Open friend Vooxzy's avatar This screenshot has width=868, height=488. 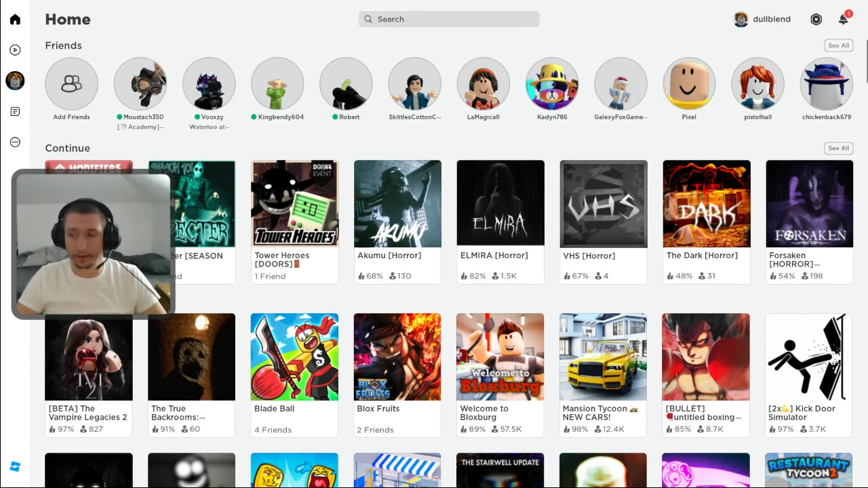(x=208, y=83)
